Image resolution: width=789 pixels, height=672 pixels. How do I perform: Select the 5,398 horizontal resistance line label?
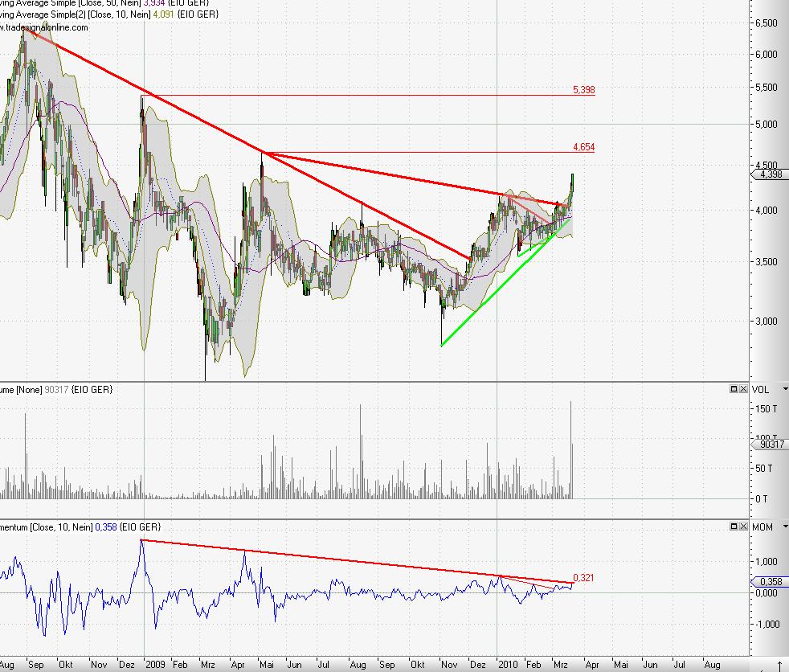[583, 90]
